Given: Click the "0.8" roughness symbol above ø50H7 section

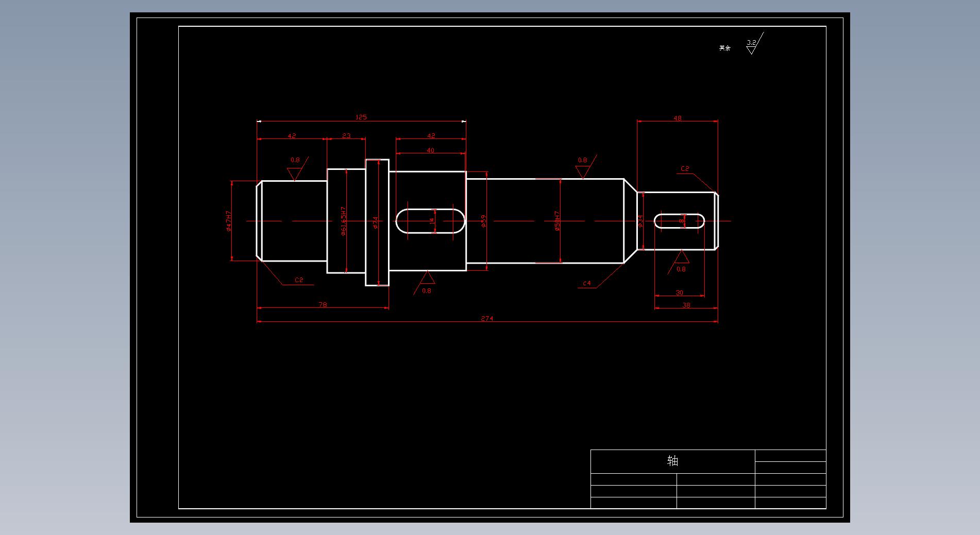Looking at the screenshot, I should [586, 166].
